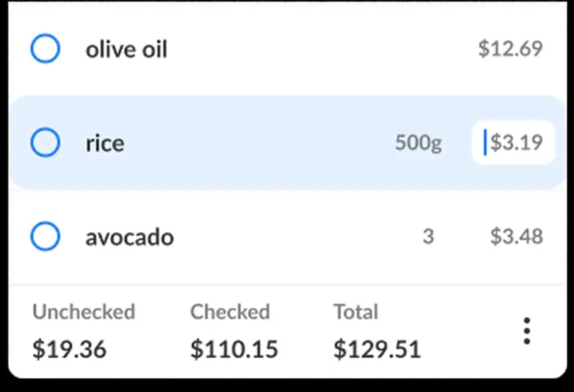Screen dimensions: 574x392
Task: Click the avocado quantity of 3
Action: click(429, 237)
